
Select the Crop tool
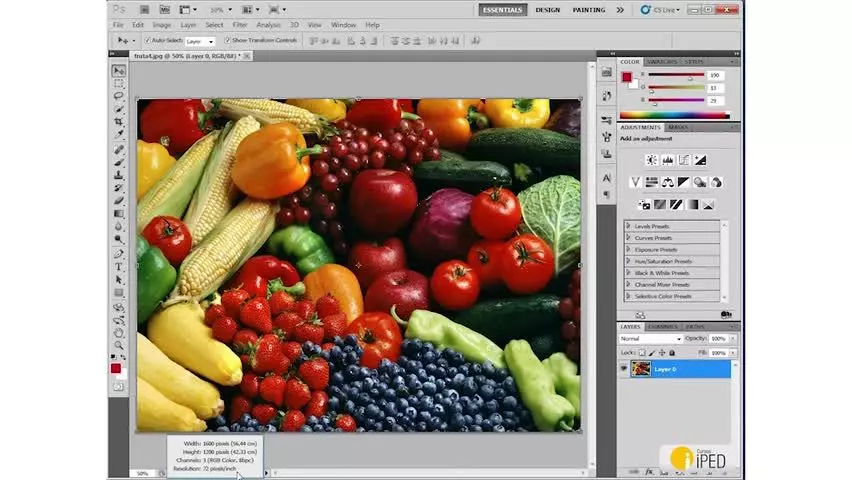(118, 121)
